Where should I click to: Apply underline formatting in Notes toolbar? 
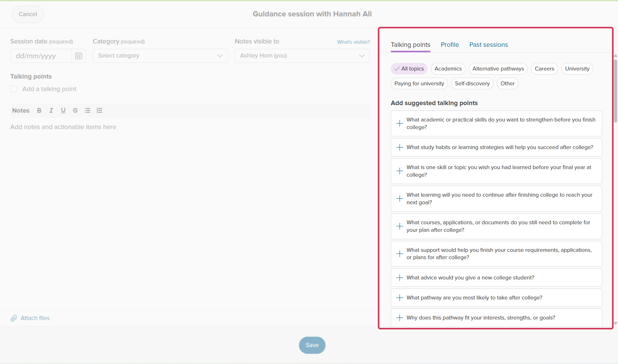[x=63, y=111]
